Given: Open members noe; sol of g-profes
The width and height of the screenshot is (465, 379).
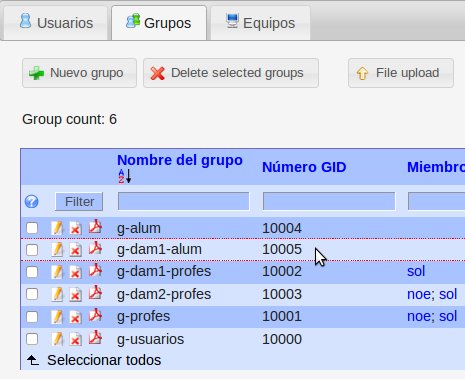Looking at the screenshot, I should pos(432,316).
